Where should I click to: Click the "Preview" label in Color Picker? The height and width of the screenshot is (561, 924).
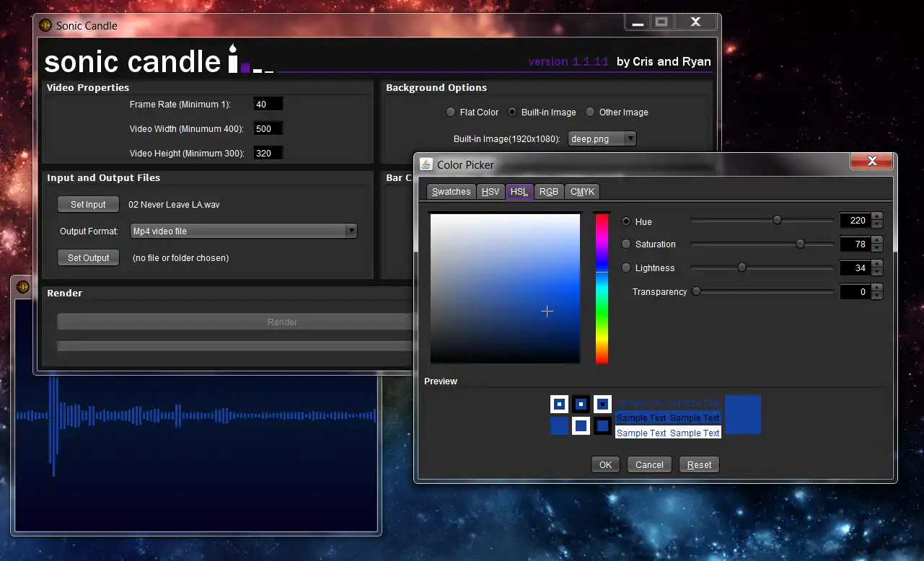441,381
